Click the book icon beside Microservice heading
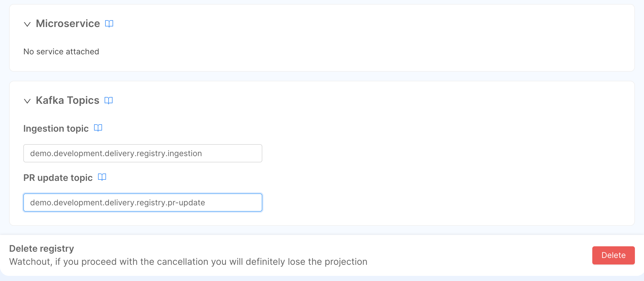The height and width of the screenshot is (281, 644). 109,24
